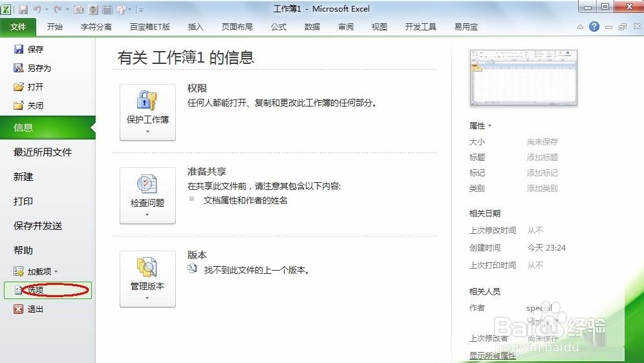The height and width of the screenshot is (363, 644).
Task: Click the Save icon in Quick Access Toolbar
Action: [23, 9]
